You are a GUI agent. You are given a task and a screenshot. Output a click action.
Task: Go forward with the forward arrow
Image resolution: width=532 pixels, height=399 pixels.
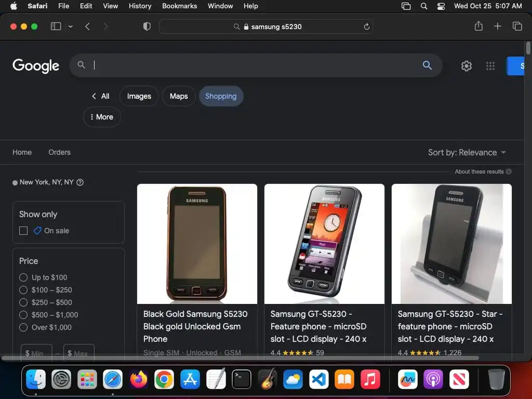click(105, 26)
